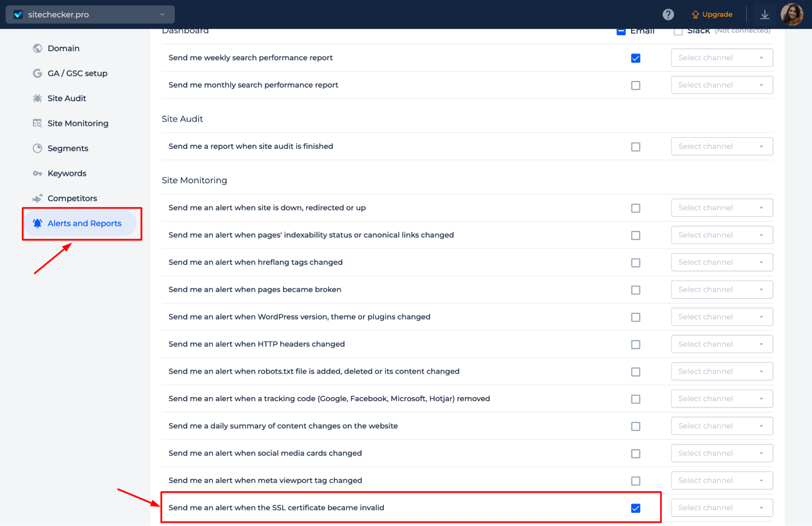Click the GA / GSC setup icon

pos(37,73)
